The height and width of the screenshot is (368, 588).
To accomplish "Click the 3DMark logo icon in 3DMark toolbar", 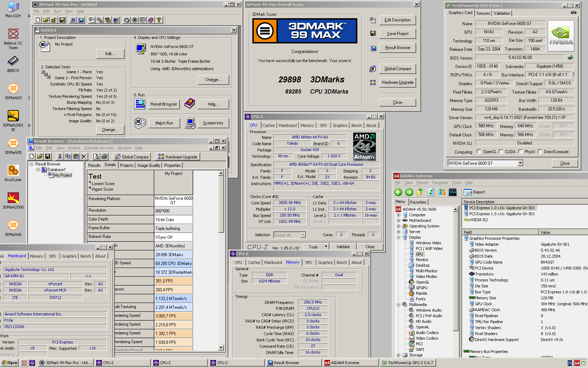I will (135, 20).
